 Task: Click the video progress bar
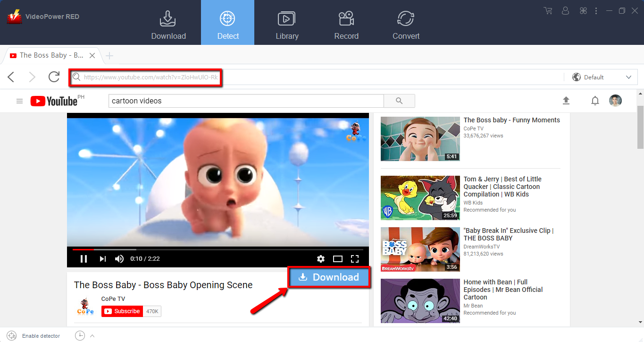point(218,249)
